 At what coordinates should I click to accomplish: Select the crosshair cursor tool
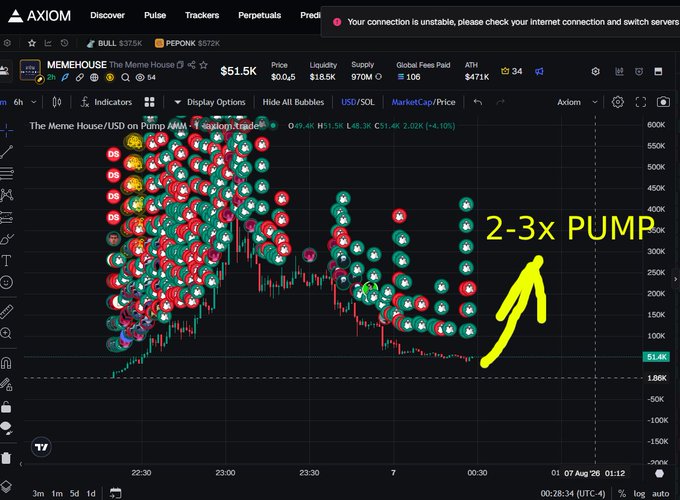click(x=7, y=129)
